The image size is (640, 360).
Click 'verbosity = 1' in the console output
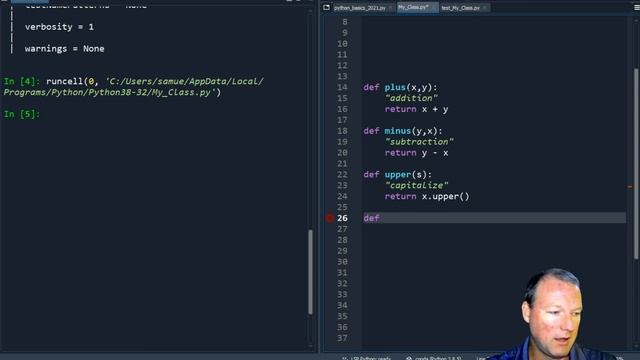tap(59, 27)
